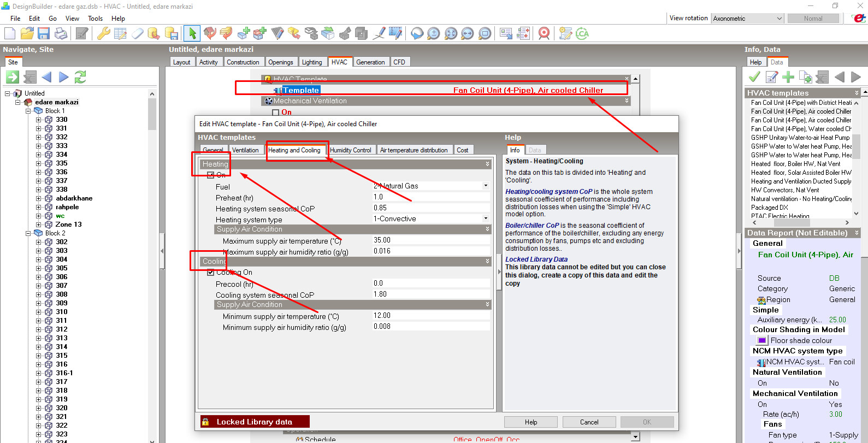Click the edit pencil icon in Info panel
868x443 pixels.
pos(771,77)
